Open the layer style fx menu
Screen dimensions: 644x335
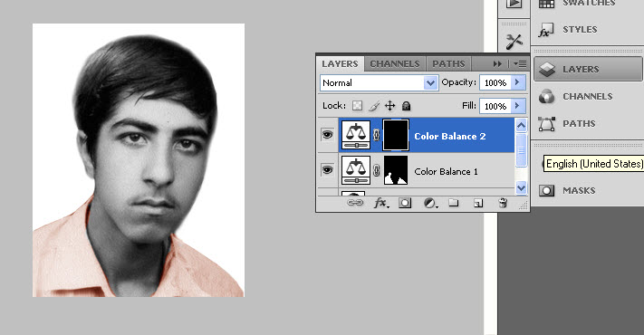coord(380,203)
